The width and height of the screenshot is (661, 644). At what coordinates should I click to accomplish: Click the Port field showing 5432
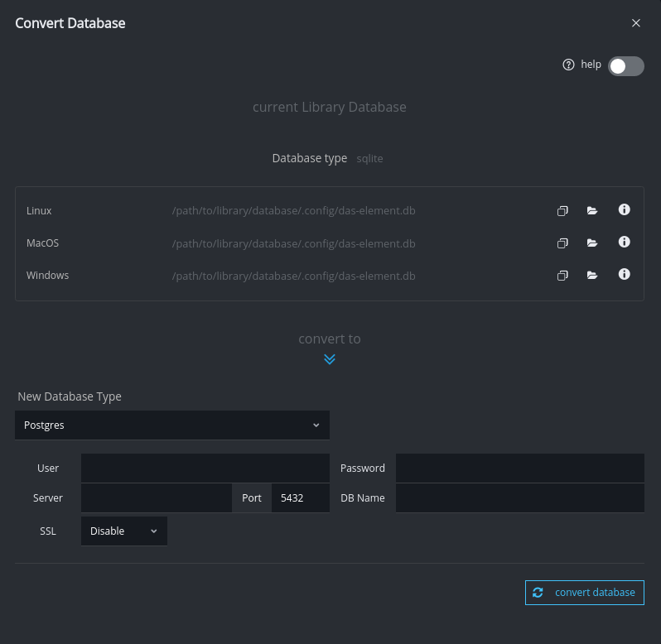pos(300,498)
